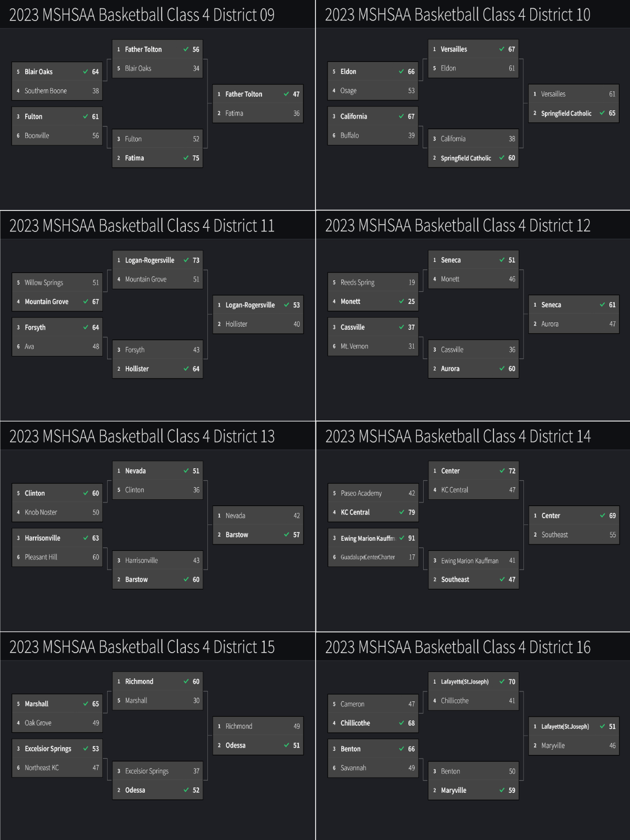This screenshot has width=630, height=840.
Task: Click the checkmark next to Odessa's 51 score
Action: pyautogui.click(x=287, y=745)
